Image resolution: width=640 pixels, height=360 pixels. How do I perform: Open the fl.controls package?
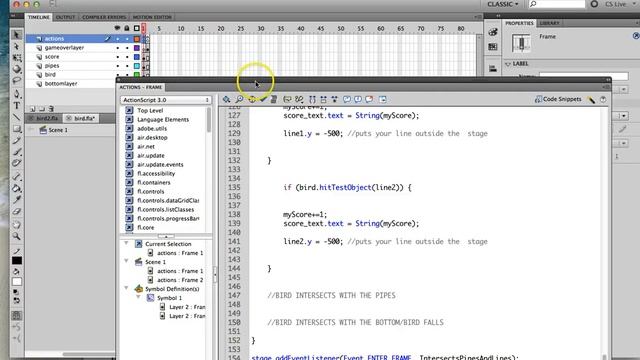point(151,191)
